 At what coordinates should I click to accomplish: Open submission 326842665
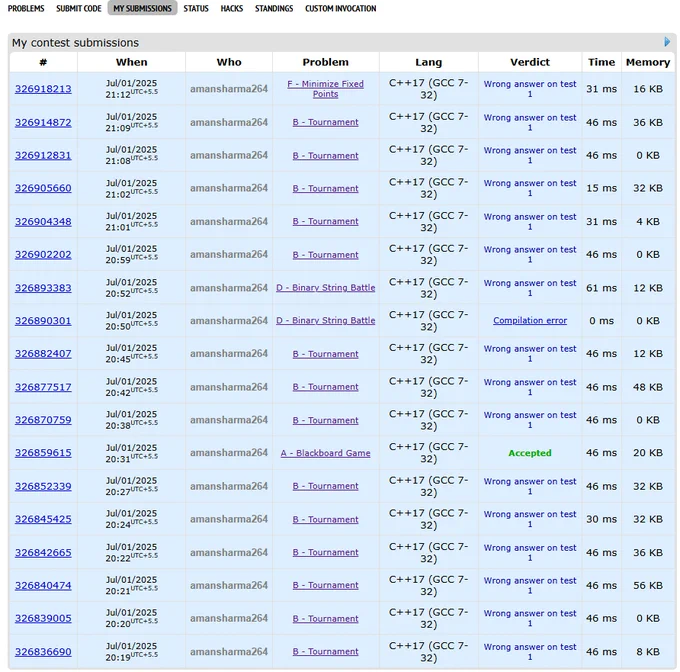coord(43,553)
